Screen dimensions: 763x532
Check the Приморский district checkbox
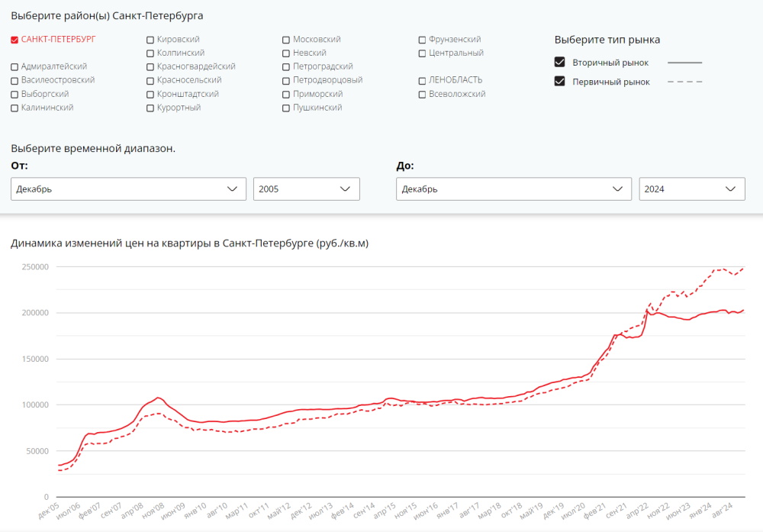tap(286, 95)
